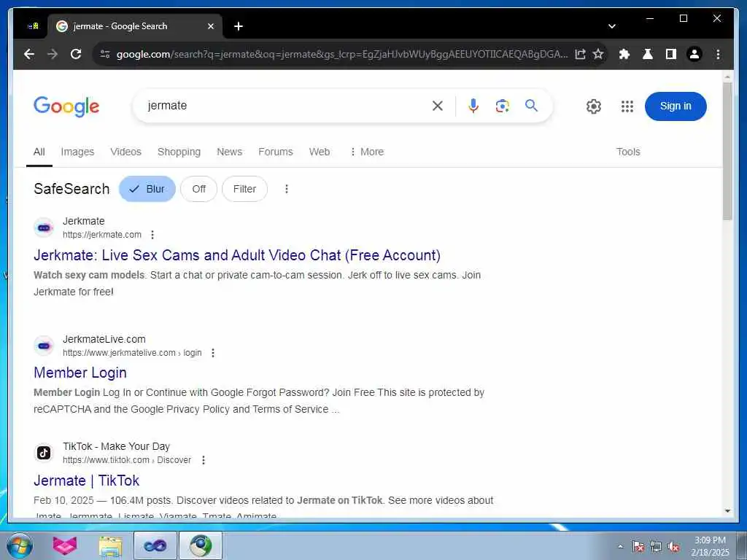The width and height of the screenshot is (747, 560).
Task: Click the pinned tab left of Google Search
Action: 33,26
